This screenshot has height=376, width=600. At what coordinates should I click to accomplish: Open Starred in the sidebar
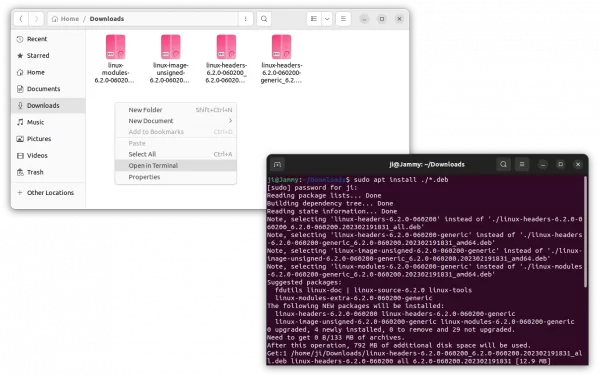(x=48, y=55)
